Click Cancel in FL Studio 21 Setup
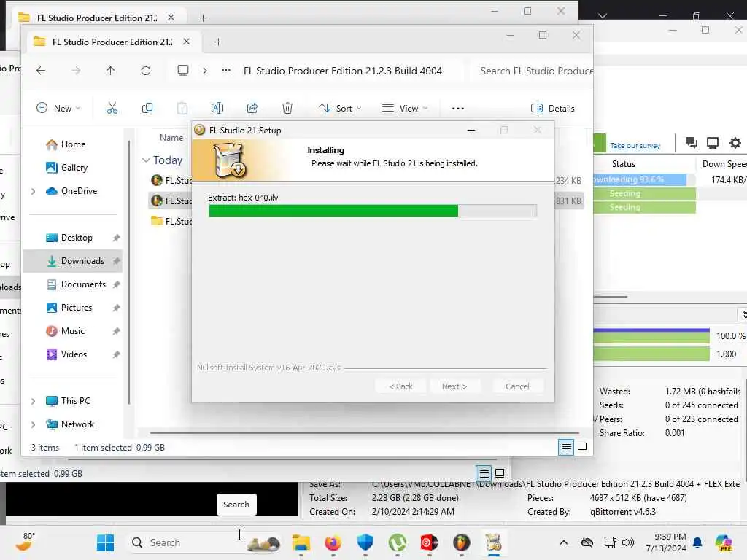This screenshot has width=747, height=560. tap(517, 386)
